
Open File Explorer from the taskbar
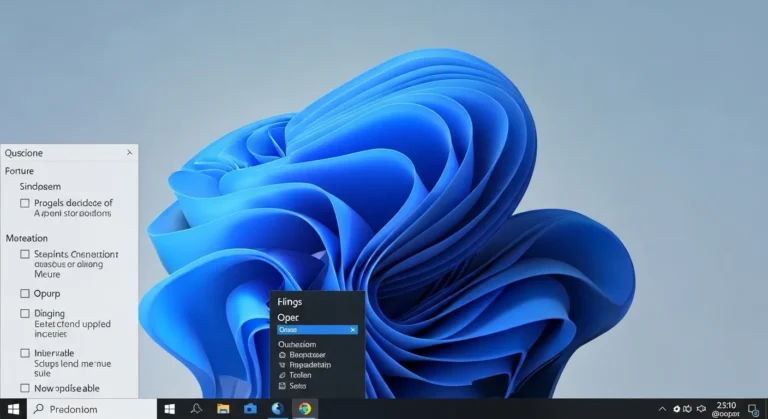[223, 409]
